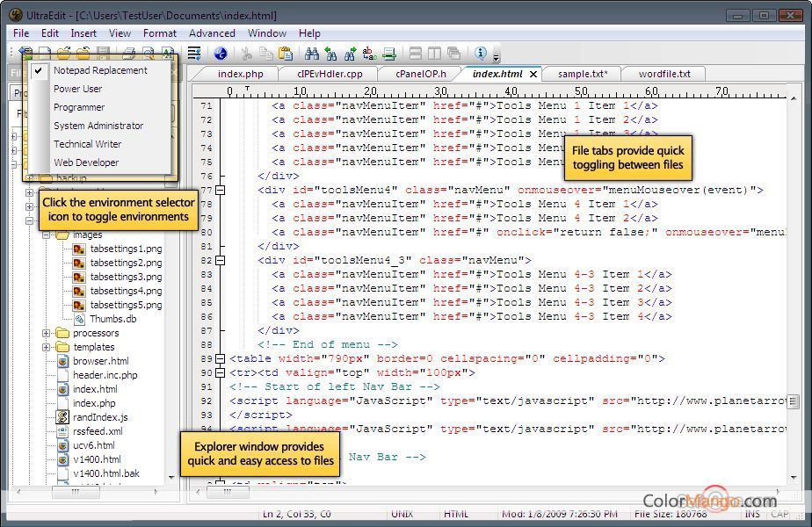This screenshot has width=812, height=527.
Task: Toggle CAP indicator in status bar
Action: point(779,514)
